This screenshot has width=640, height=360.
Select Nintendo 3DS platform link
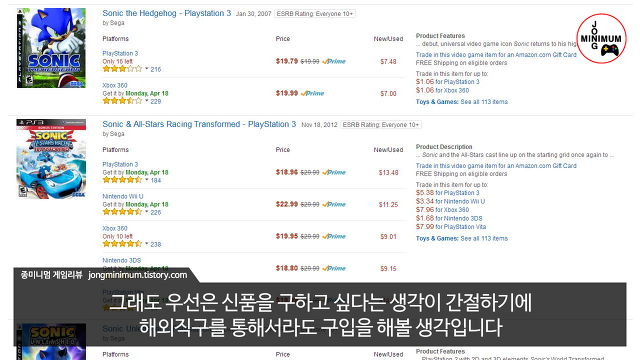pyautogui.click(x=122, y=260)
